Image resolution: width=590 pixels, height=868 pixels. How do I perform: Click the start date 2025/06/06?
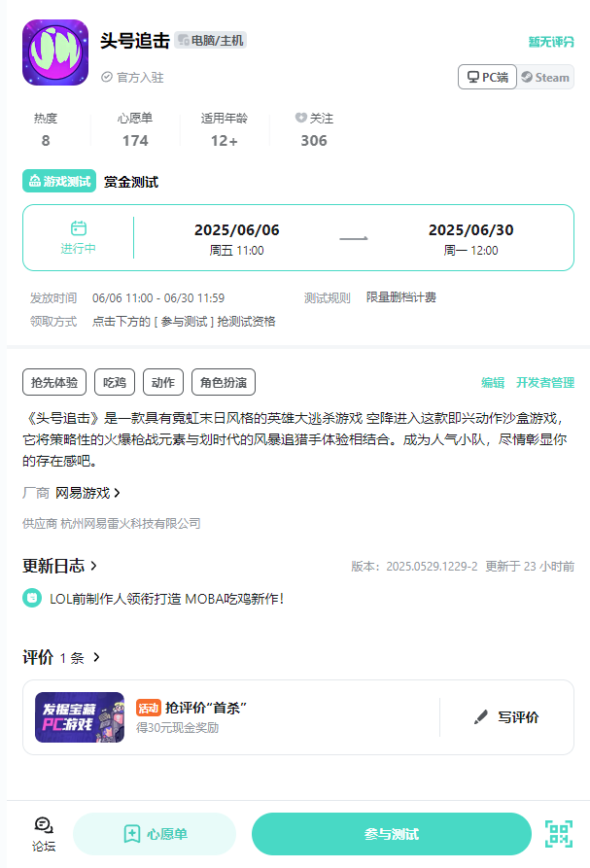[x=237, y=229]
